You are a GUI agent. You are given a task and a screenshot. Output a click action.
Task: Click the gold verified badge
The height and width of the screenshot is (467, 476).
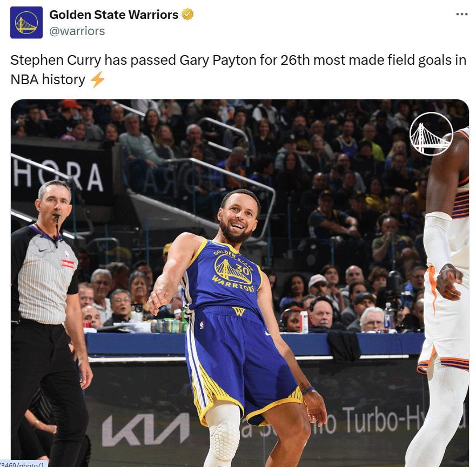187,14
